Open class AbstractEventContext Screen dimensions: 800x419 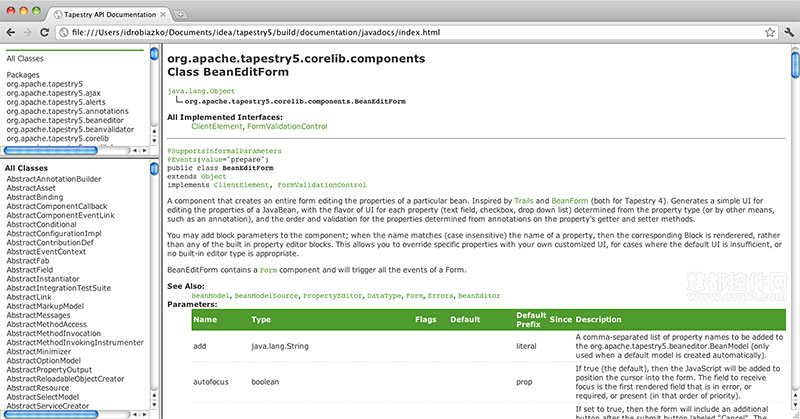pyautogui.click(x=46, y=252)
